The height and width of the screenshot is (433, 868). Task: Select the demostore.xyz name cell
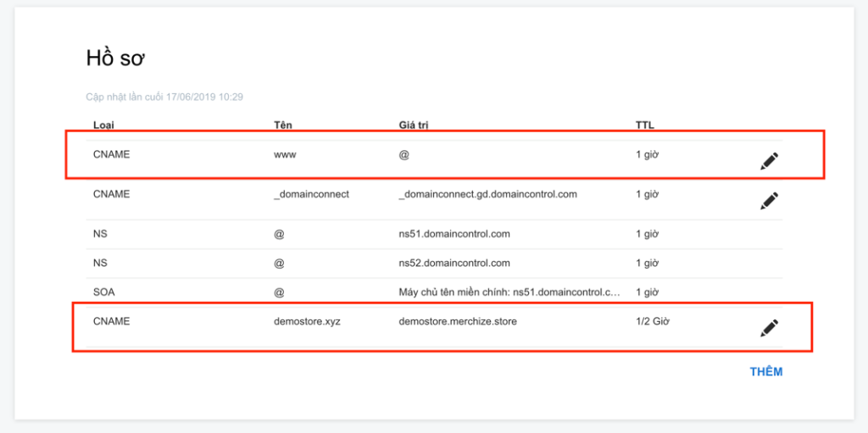(x=307, y=321)
